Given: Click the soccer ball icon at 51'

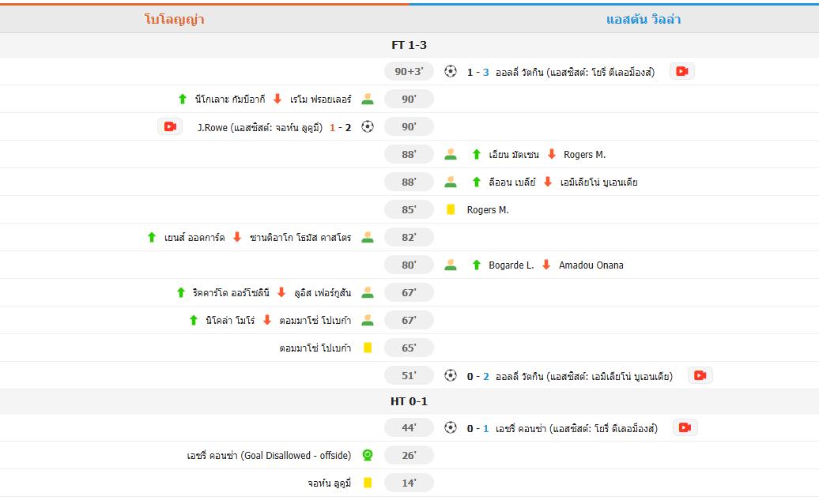Looking at the screenshot, I should click(x=451, y=375).
